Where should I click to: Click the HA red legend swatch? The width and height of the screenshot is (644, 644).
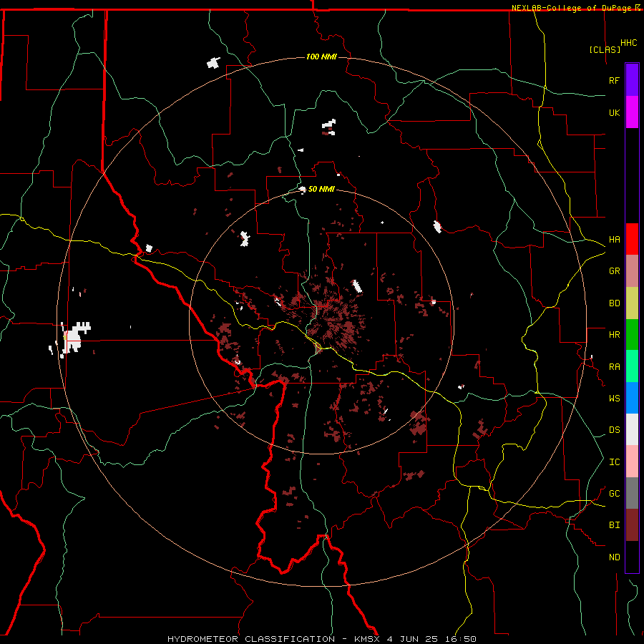[632, 239]
